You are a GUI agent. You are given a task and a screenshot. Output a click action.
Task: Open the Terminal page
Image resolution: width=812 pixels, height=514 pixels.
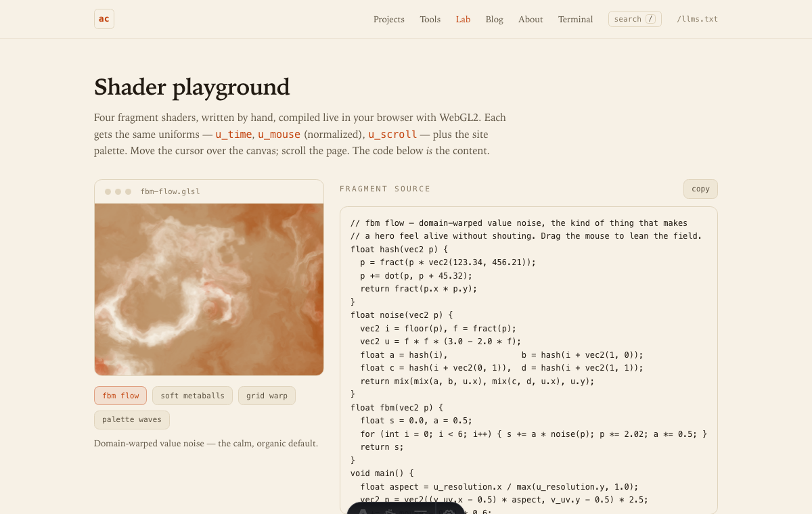(x=576, y=20)
